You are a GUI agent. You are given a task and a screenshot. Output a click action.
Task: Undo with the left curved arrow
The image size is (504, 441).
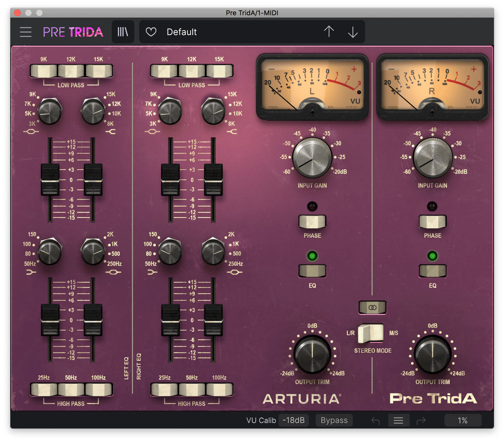[375, 420]
